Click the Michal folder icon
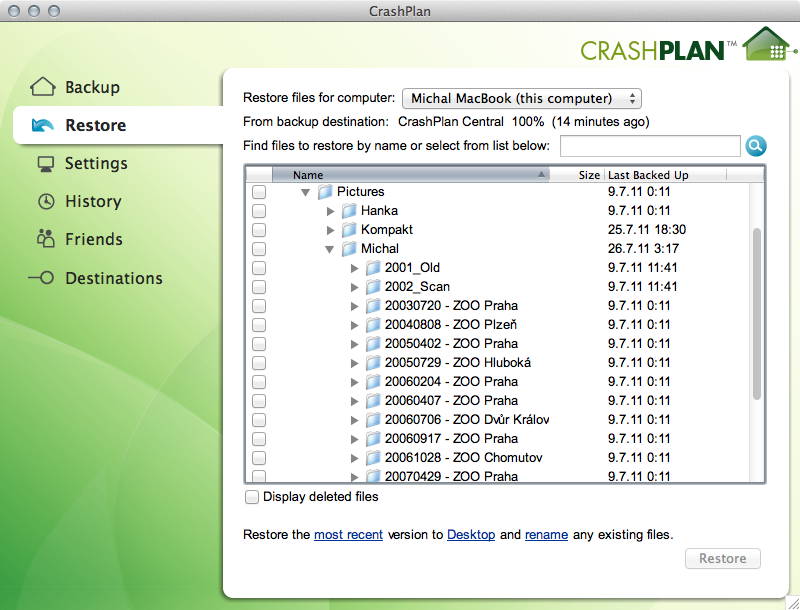Image resolution: width=800 pixels, height=610 pixels. [x=349, y=249]
